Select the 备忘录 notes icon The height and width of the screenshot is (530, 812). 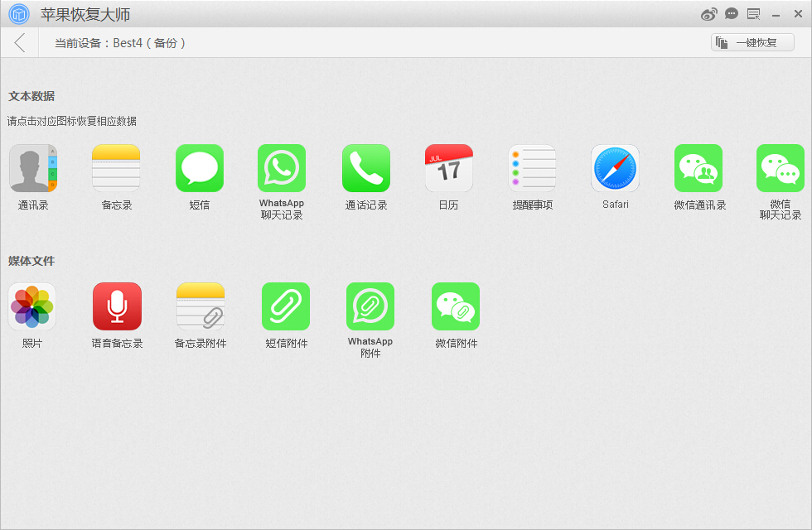click(x=116, y=168)
